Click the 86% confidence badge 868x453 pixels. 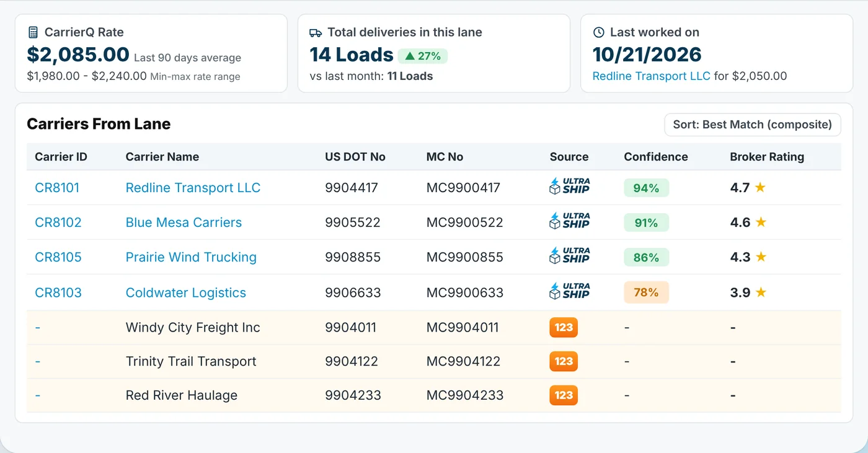coord(646,257)
